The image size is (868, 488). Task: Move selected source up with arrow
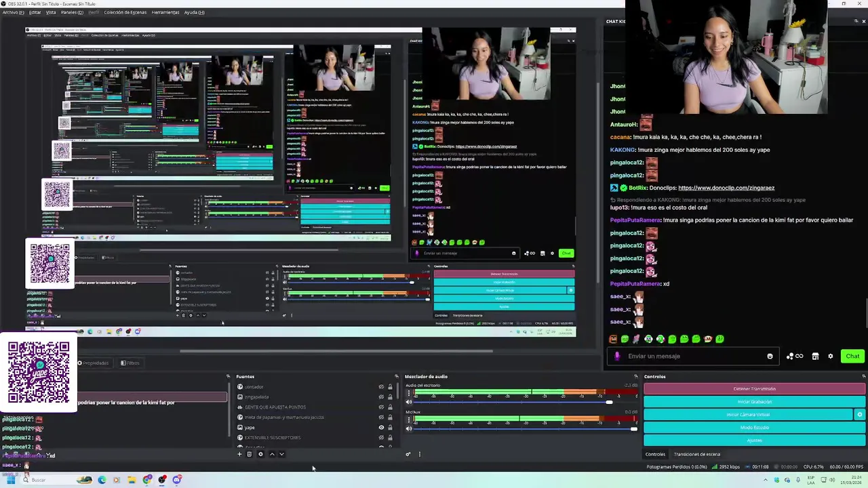272,454
